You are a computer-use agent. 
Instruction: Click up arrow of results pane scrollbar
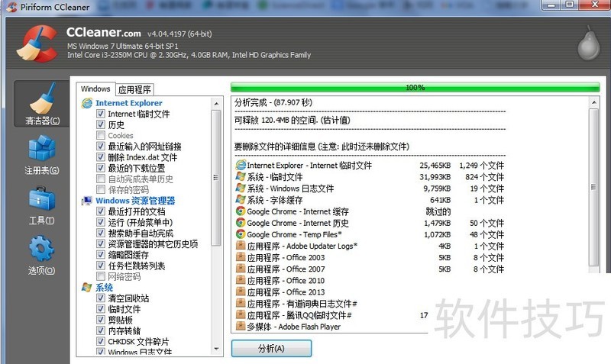coord(593,103)
